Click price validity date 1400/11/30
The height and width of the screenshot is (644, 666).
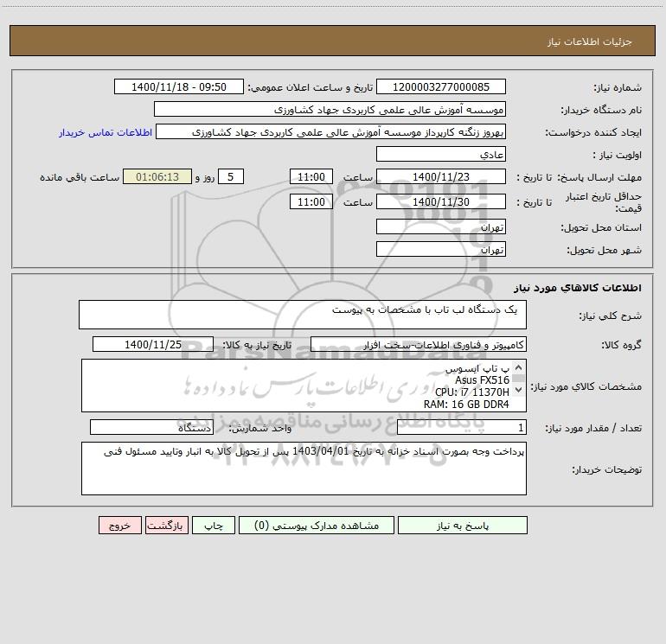click(x=441, y=201)
